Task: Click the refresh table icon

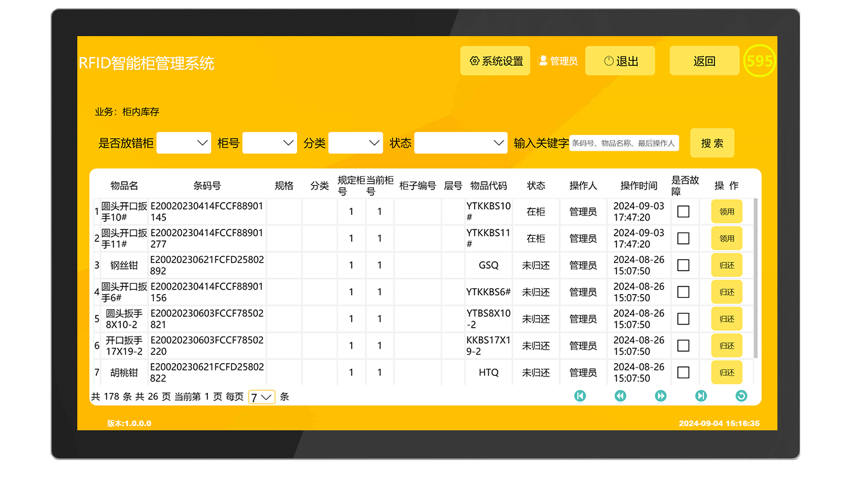Action: pyautogui.click(x=741, y=396)
